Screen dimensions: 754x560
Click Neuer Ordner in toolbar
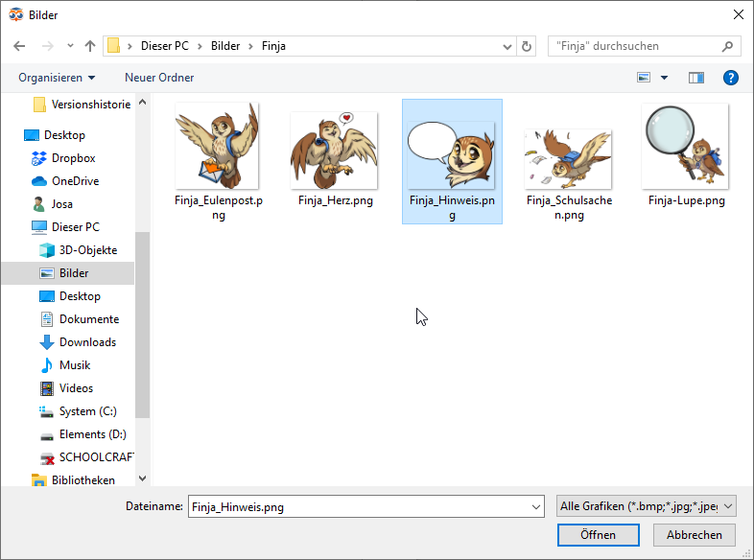click(x=159, y=78)
